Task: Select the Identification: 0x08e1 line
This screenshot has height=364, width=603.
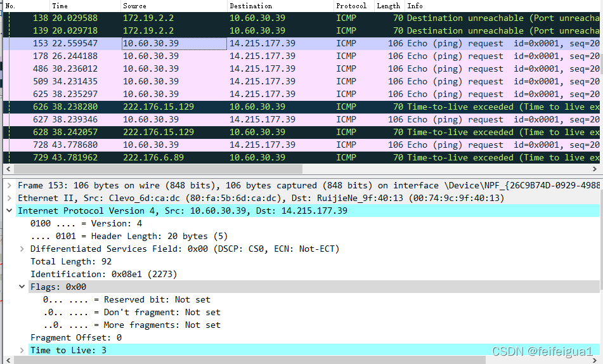Action: (x=104, y=275)
